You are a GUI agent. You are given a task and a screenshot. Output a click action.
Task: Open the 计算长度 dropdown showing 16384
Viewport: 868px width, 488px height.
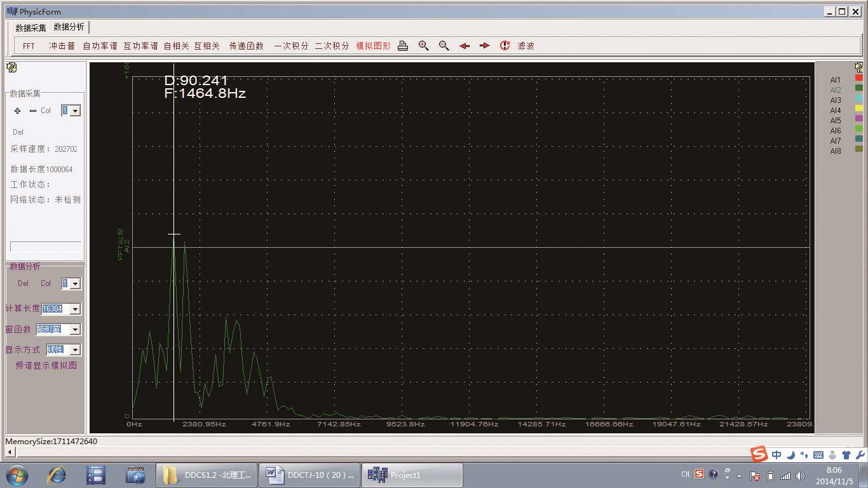click(x=75, y=309)
